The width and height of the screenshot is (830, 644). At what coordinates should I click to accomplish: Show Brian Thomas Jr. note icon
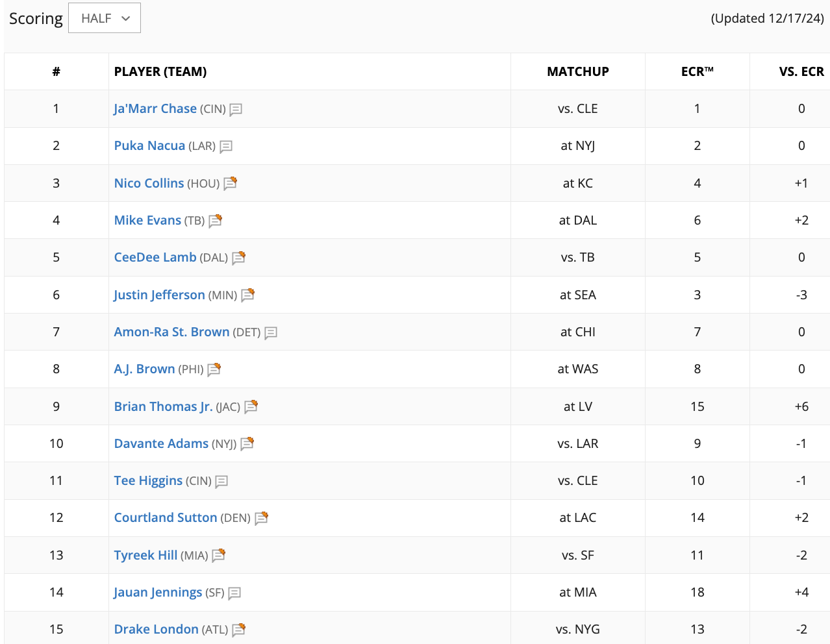[x=251, y=407]
